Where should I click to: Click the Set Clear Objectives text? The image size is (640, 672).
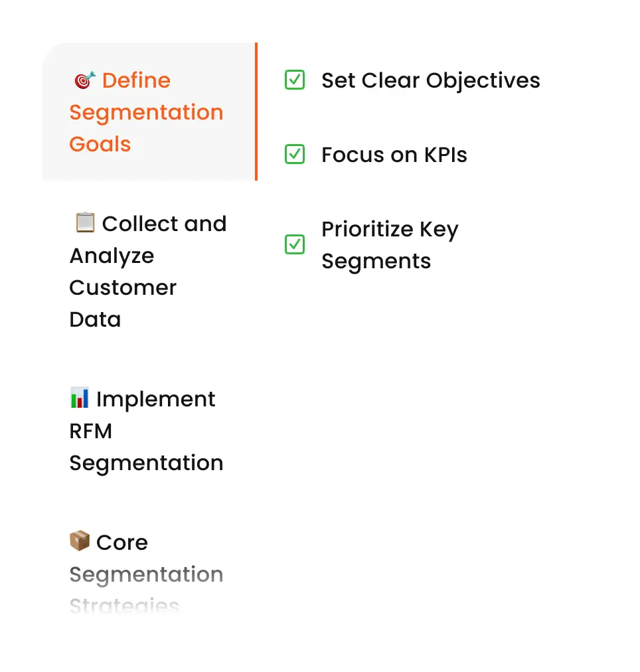430,80
